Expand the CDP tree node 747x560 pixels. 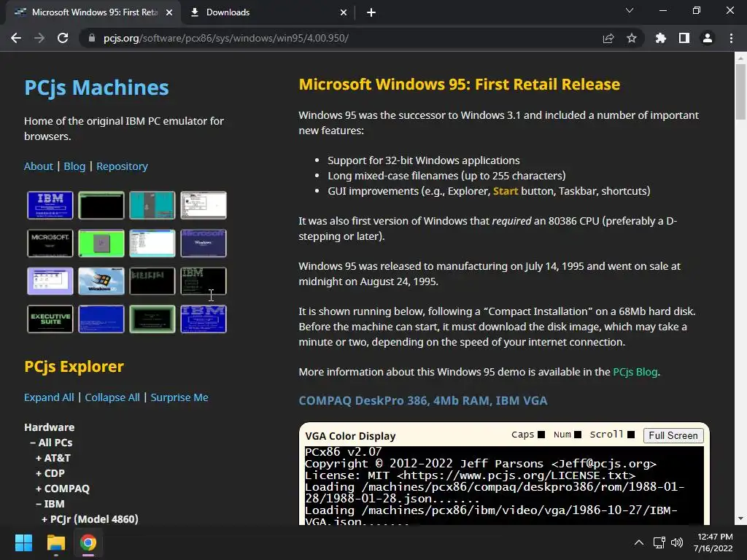pyautogui.click(x=50, y=472)
